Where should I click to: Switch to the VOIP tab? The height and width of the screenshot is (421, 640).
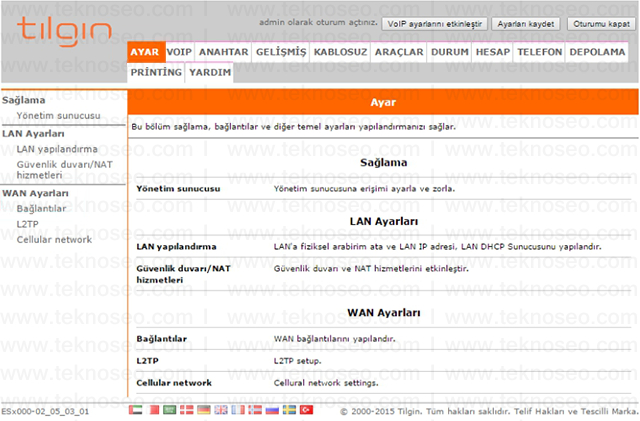(x=180, y=52)
